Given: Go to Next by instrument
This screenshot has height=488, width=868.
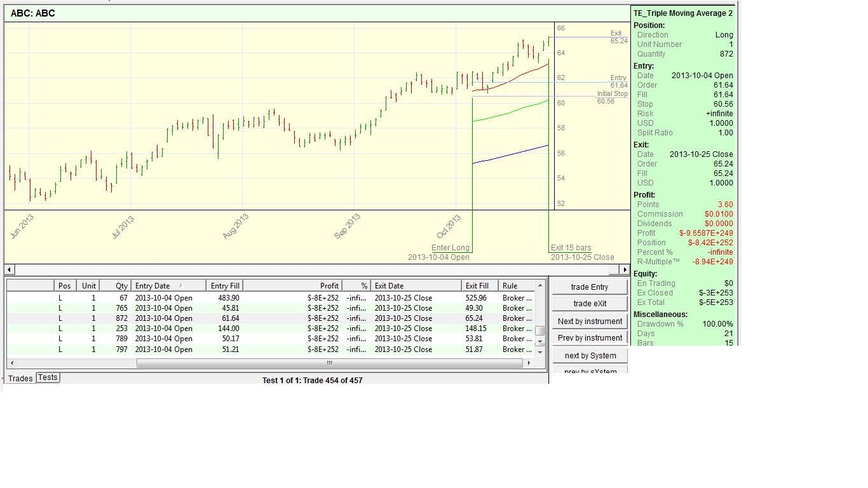Looking at the screenshot, I should pyautogui.click(x=590, y=322).
